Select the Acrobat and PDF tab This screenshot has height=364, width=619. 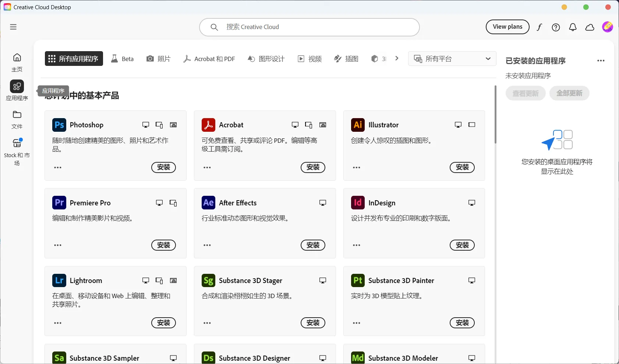coord(209,59)
